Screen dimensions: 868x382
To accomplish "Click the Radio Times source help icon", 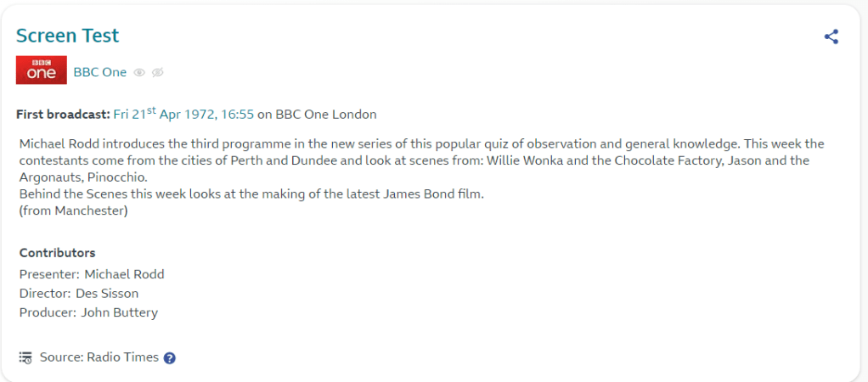I will 169,358.
